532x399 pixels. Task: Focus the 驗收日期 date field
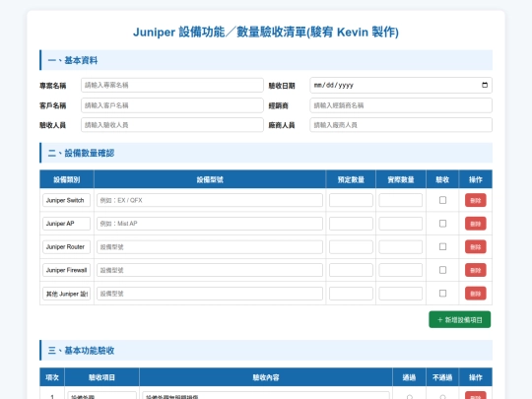(401, 85)
